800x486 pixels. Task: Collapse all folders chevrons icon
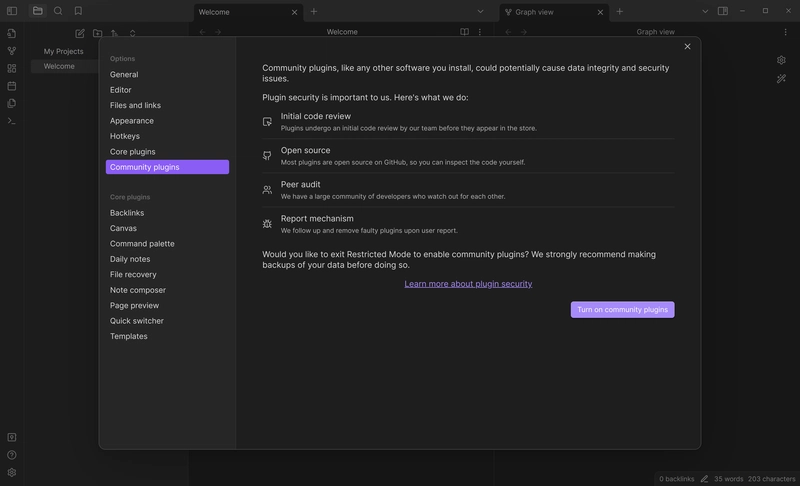[x=133, y=33]
